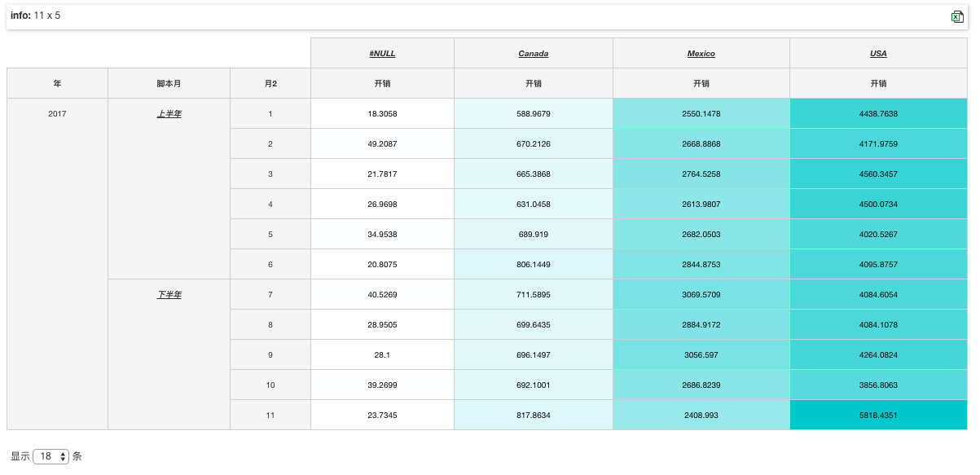This screenshot has height=475, width=980.
Task: Collapse the 下半年 row group
Action: pyautogui.click(x=169, y=295)
